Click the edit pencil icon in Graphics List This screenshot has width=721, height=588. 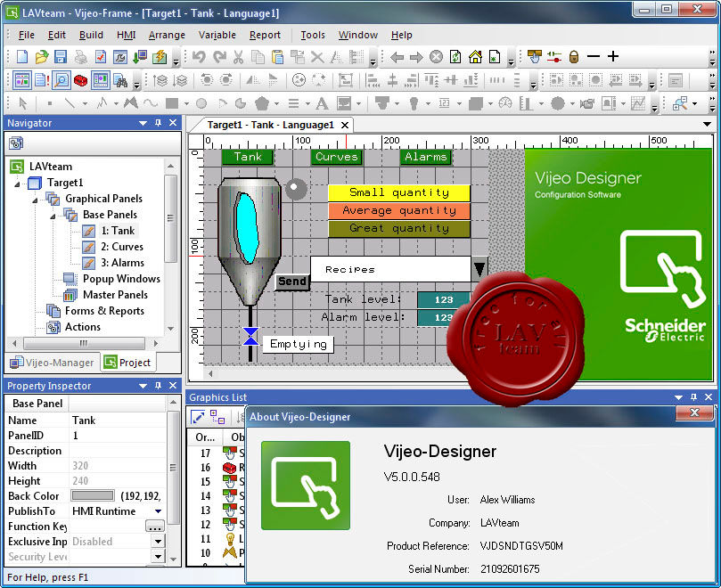pos(198,417)
